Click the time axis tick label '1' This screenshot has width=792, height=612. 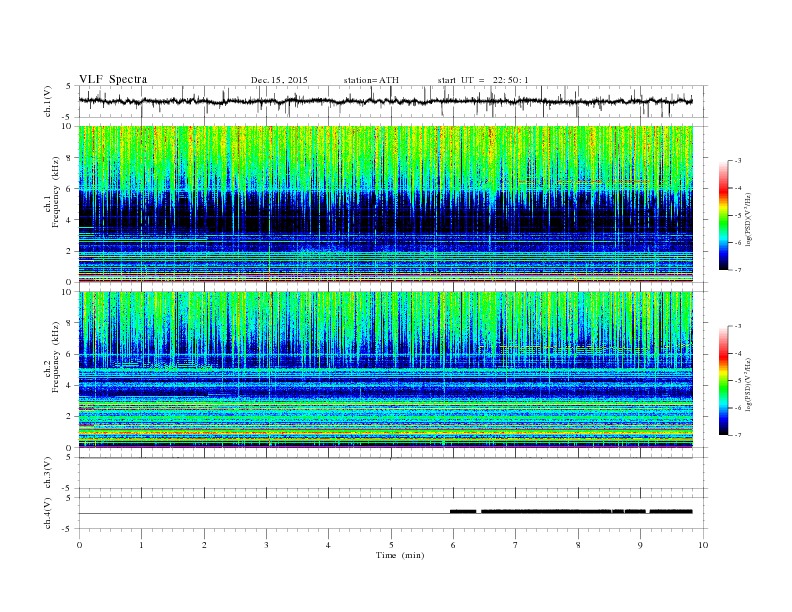(x=141, y=545)
